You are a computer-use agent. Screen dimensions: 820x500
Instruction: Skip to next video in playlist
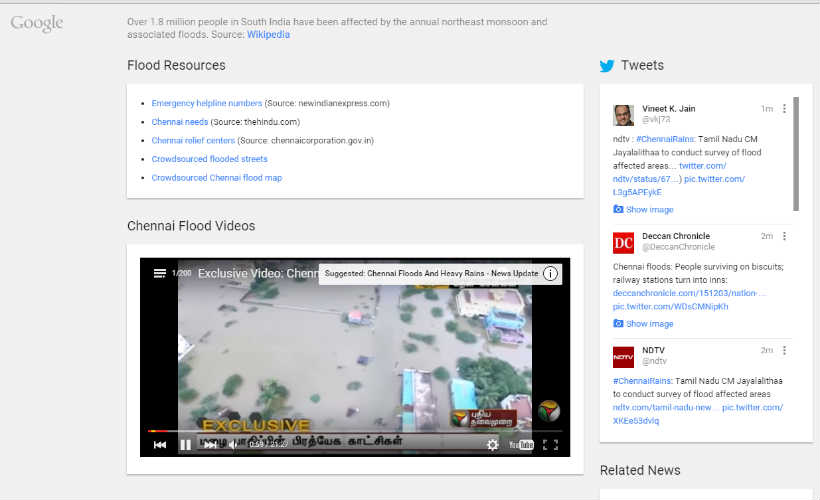pyautogui.click(x=210, y=445)
